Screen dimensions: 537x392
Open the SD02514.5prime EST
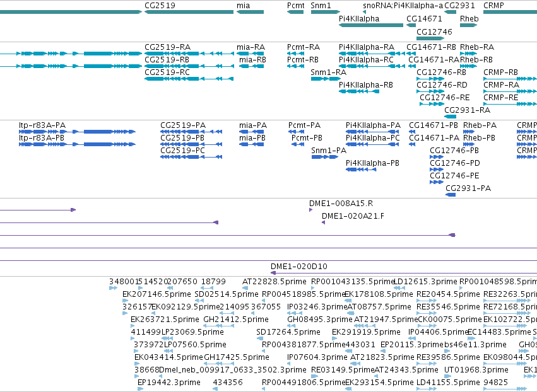click(199, 301)
